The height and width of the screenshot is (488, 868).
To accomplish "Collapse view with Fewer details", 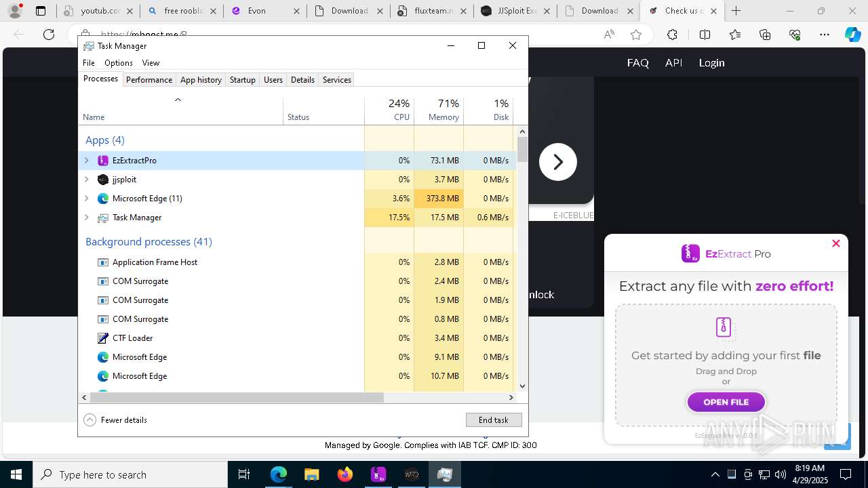I will [x=115, y=420].
